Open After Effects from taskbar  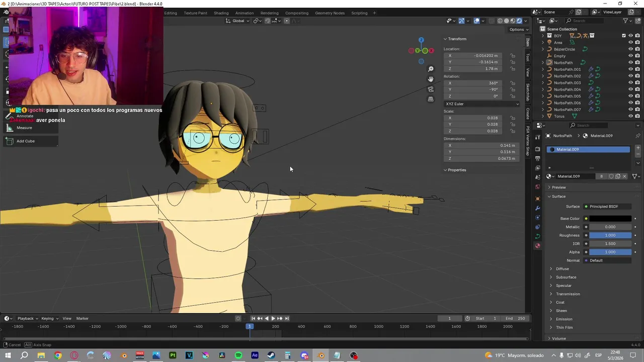[255, 355]
